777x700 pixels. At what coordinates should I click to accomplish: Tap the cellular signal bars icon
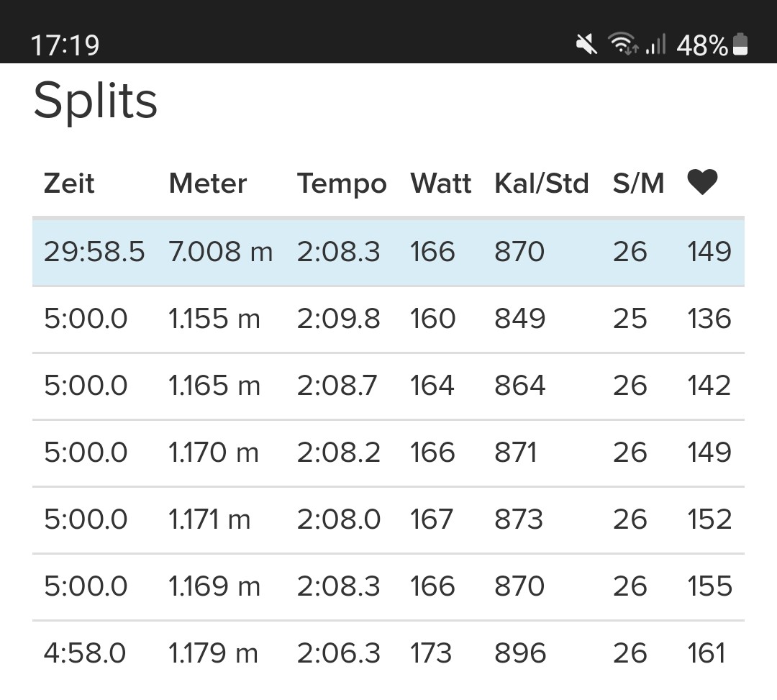pyautogui.click(x=655, y=45)
